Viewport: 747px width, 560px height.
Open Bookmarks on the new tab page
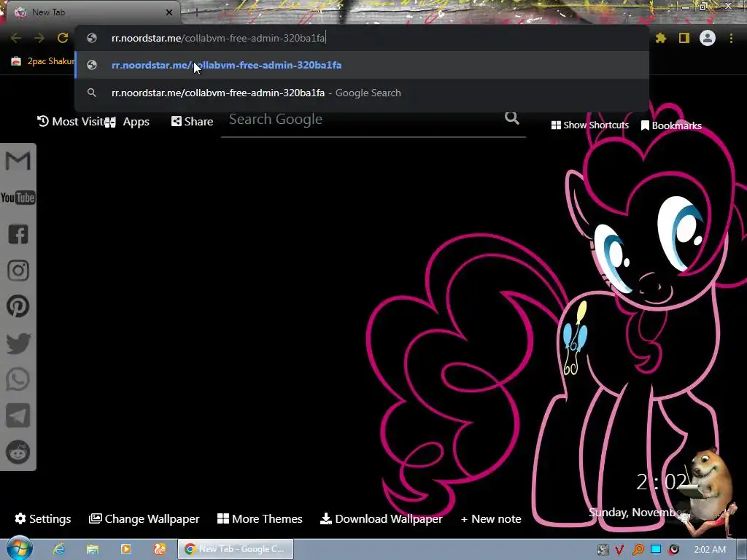pyautogui.click(x=671, y=125)
